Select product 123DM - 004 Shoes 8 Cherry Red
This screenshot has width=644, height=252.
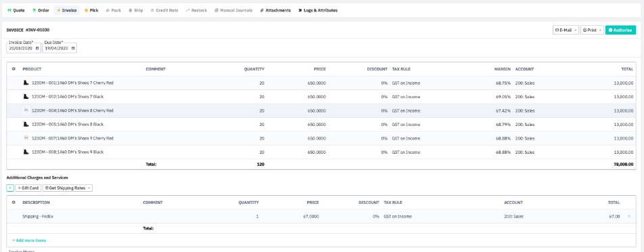point(72,110)
